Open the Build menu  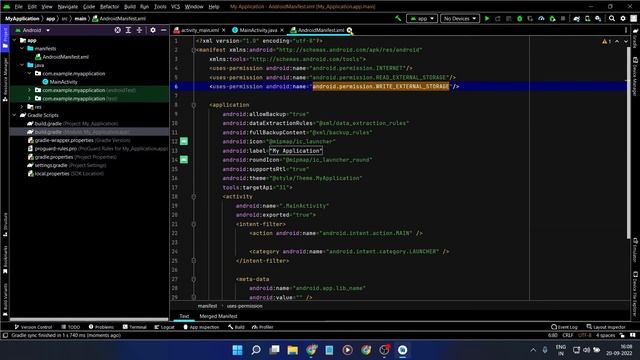[x=130, y=7]
